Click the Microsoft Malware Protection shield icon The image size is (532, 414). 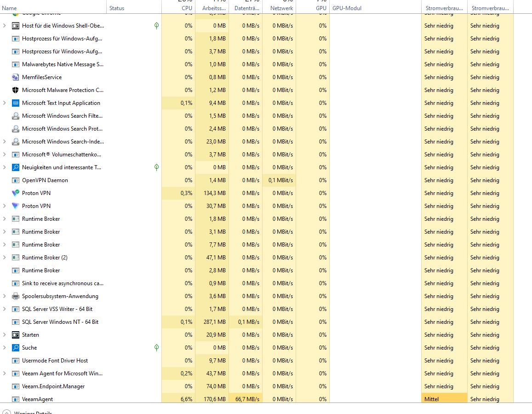[15, 90]
